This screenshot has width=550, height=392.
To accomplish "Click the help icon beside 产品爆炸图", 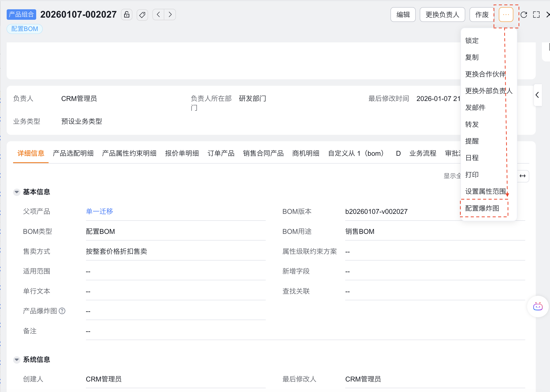I will (62, 311).
